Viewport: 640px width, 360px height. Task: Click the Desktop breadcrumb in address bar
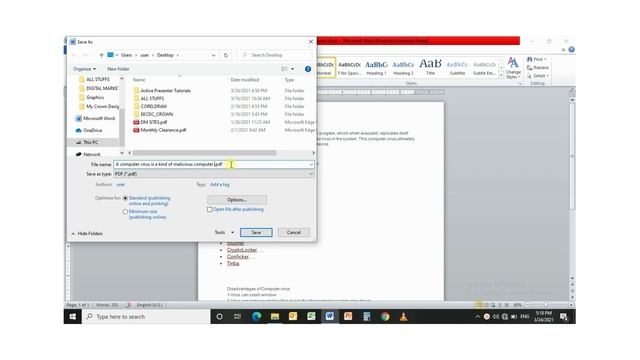(165, 55)
